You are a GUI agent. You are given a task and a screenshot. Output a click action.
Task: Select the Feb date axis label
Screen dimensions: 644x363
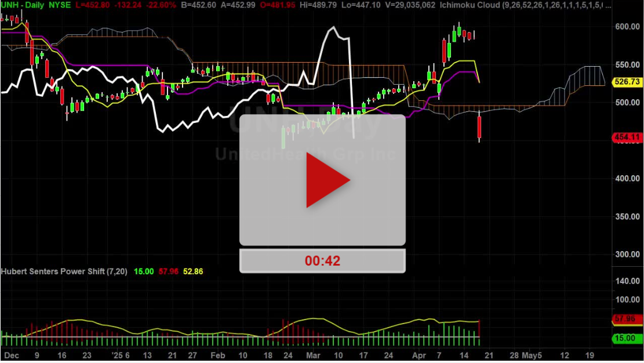click(x=218, y=355)
